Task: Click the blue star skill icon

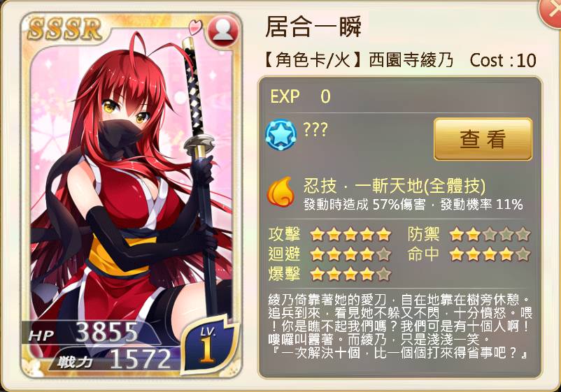Action: (x=281, y=135)
